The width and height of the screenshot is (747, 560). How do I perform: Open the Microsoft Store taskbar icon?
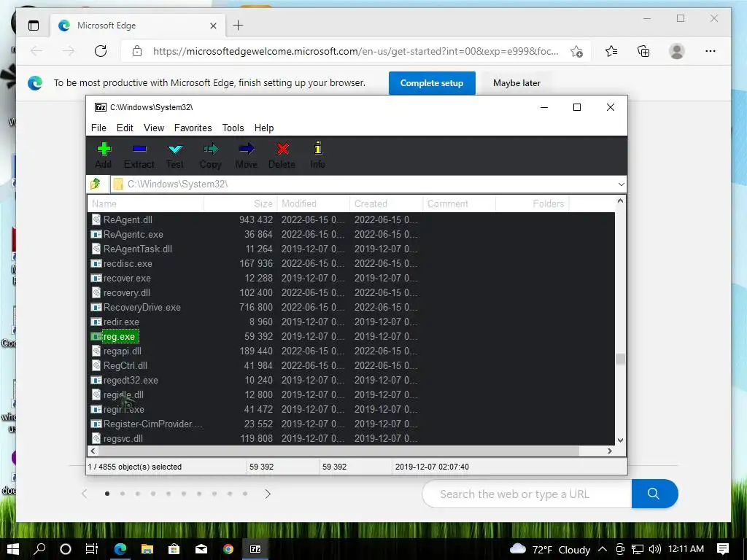(174, 549)
